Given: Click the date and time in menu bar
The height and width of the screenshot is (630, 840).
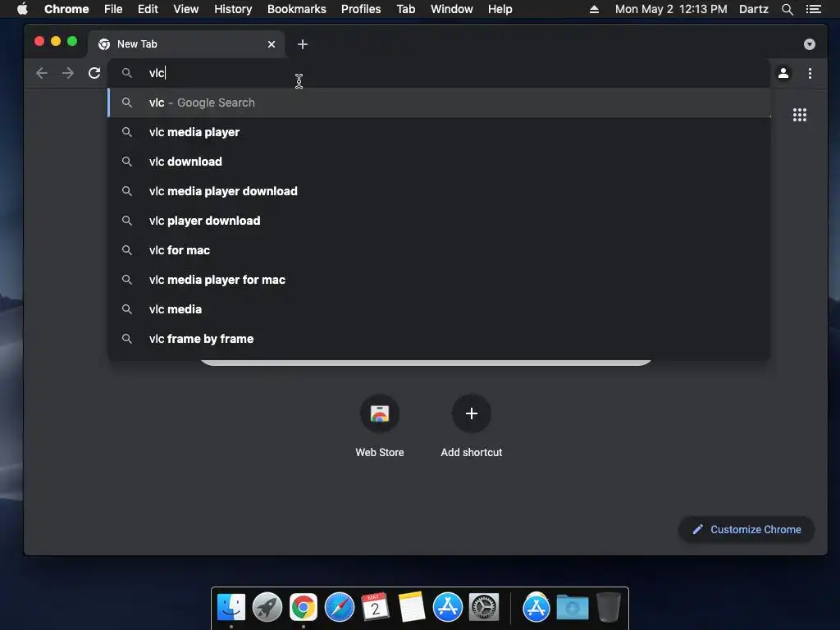Looking at the screenshot, I should pos(671,9).
